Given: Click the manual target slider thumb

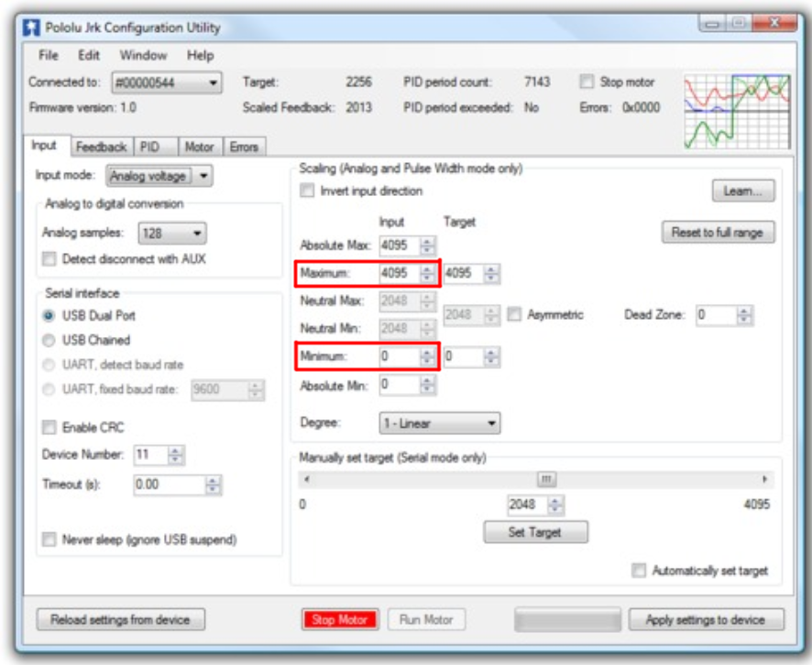Looking at the screenshot, I should 546,479.
